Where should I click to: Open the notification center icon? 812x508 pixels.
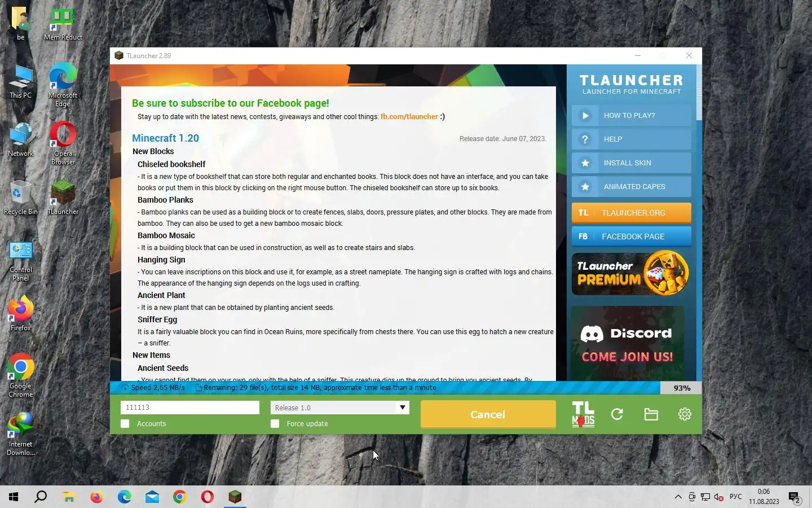tap(795, 497)
